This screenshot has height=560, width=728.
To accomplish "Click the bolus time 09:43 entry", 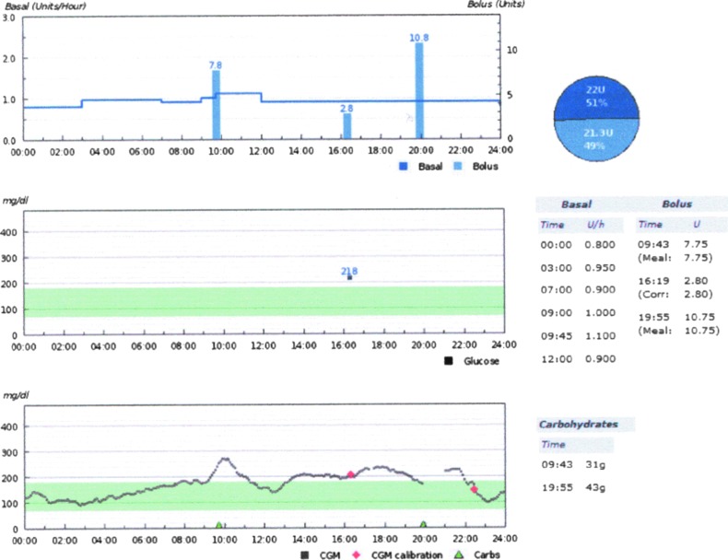I will (653, 244).
